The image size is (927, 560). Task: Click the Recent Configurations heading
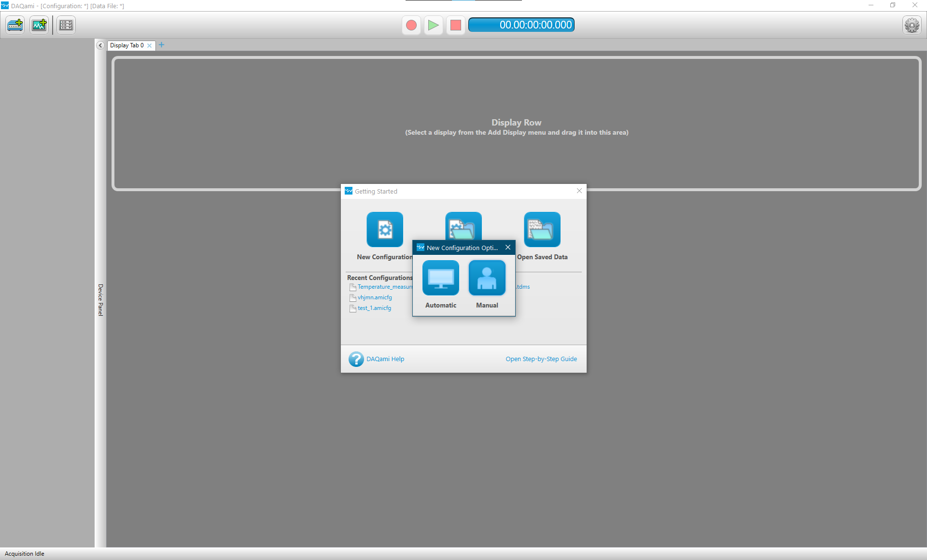point(380,278)
